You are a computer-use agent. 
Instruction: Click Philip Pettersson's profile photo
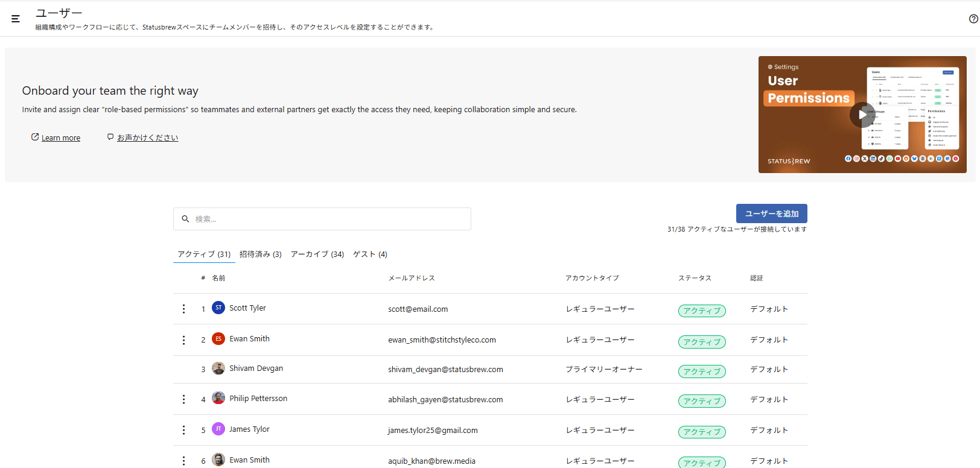(218, 398)
